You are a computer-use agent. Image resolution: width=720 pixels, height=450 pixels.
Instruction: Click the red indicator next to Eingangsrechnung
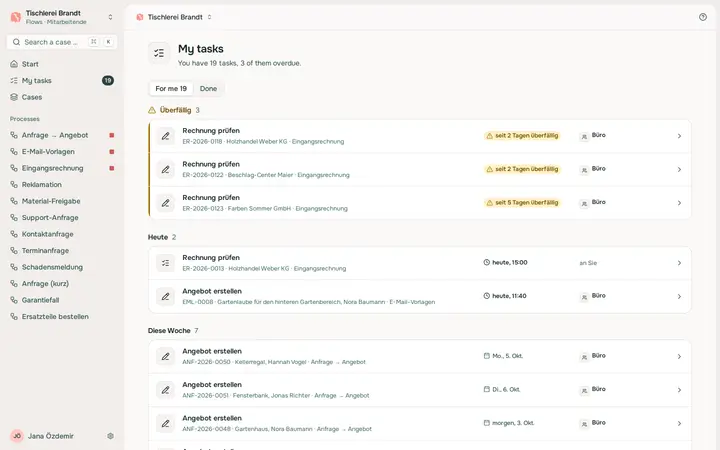[x=112, y=168]
